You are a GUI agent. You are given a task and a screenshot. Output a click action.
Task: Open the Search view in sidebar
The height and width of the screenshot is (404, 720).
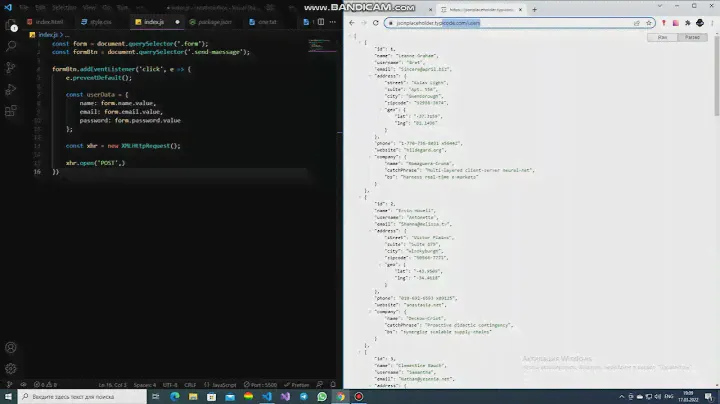tap(11, 45)
